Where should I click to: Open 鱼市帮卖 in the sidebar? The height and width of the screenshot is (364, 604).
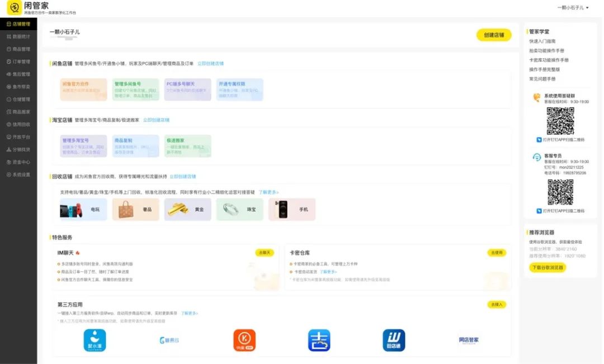pos(18,87)
